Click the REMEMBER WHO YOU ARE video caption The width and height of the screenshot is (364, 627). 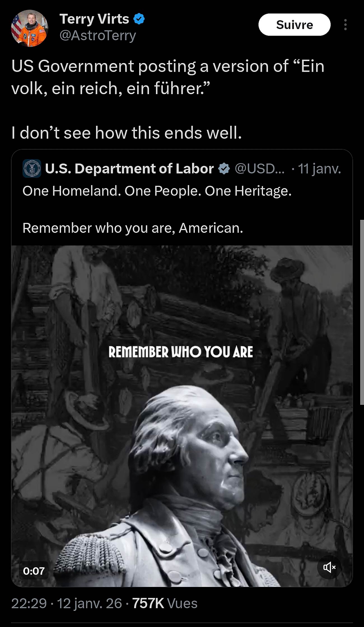click(181, 352)
